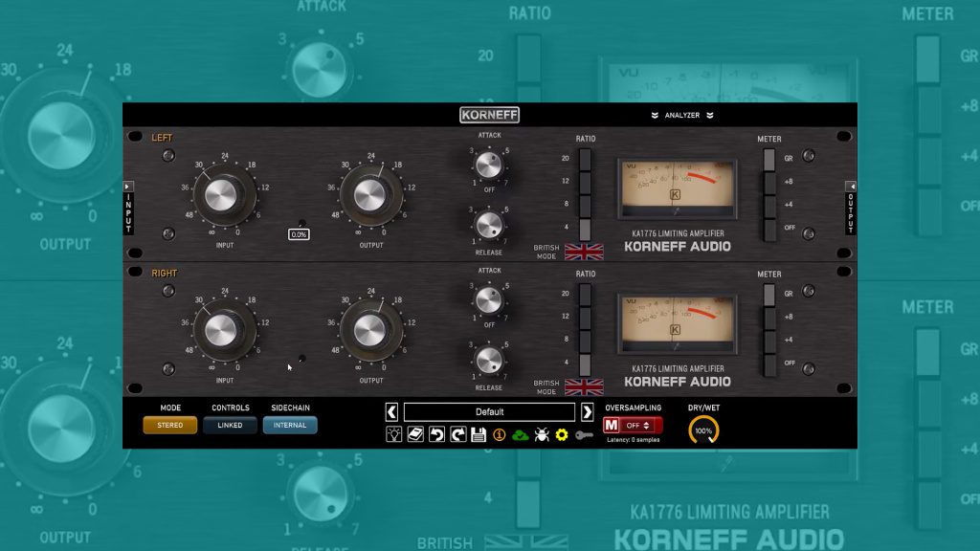Screen dimensions: 980x551
Task: Expand the INPUT side panel arrow
Action: [127, 187]
